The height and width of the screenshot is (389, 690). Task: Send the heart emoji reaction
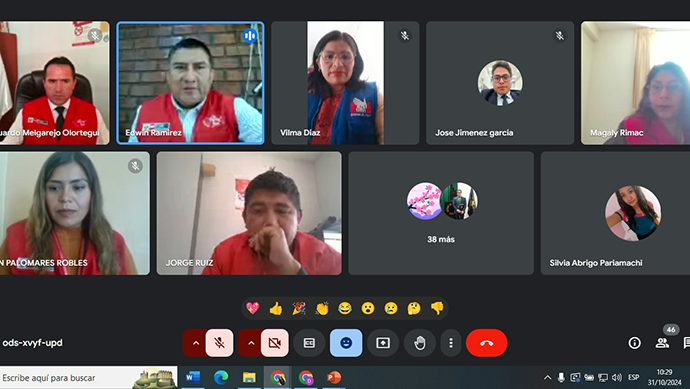click(253, 308)
